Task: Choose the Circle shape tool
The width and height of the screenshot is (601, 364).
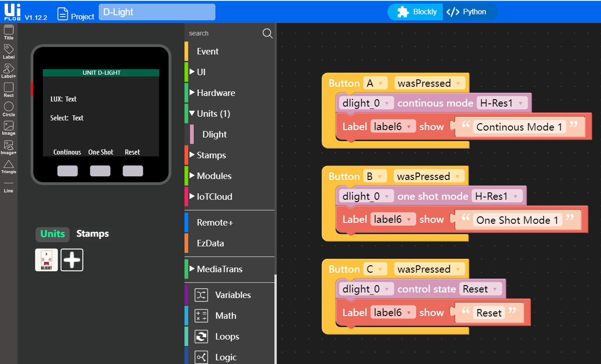Action: pos(9,108)
